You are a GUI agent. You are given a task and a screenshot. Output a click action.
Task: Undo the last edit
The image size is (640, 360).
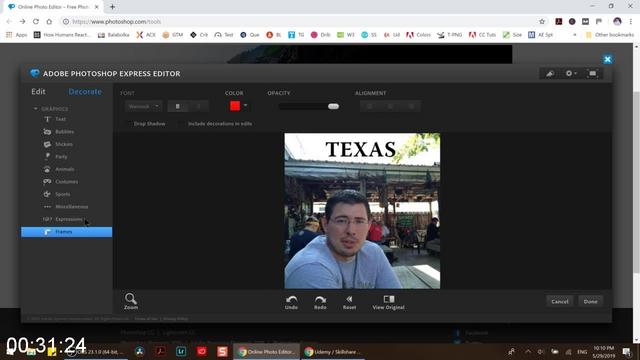(x=291, y=302)
